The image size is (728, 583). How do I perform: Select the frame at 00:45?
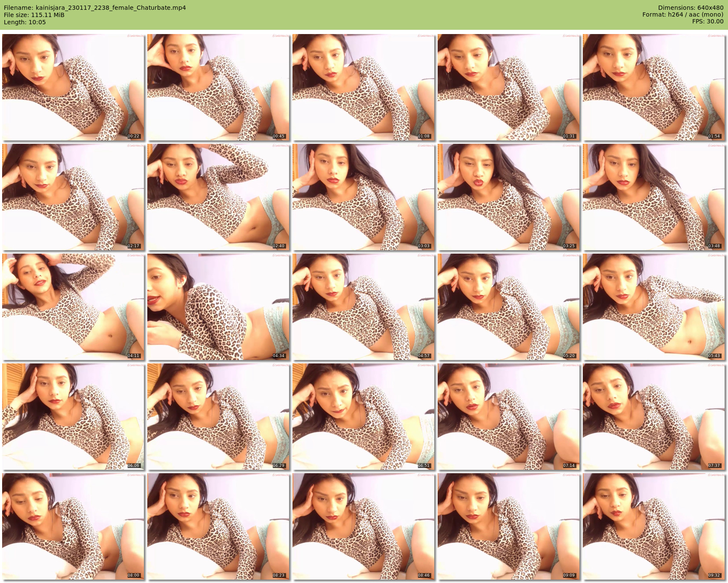[218, 87]
